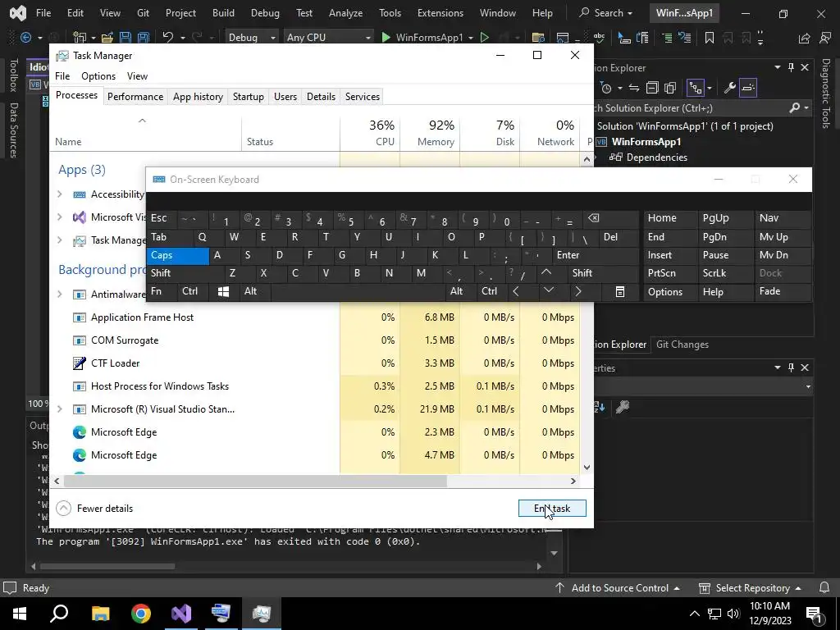Click the Properties wrench icon in Solution Explorer
This screenshot has height=630, width=840.
coord(729,88)
